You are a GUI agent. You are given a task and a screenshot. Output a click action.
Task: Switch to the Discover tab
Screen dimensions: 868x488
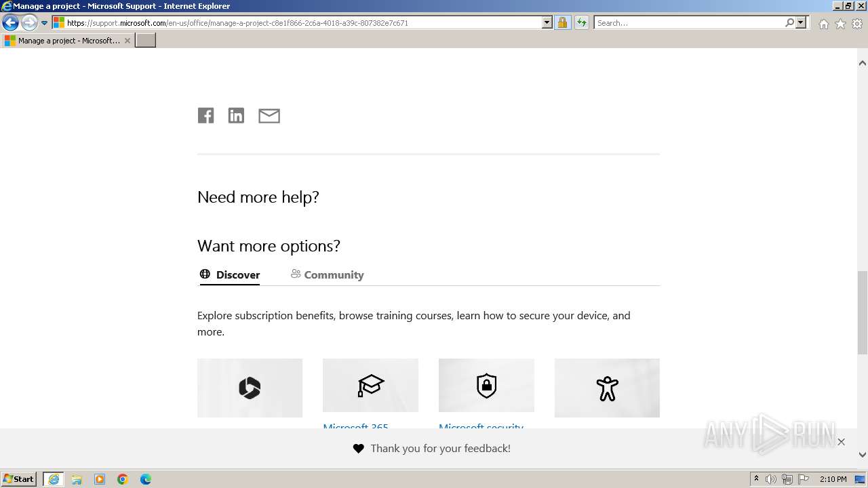tap(230, 274)
